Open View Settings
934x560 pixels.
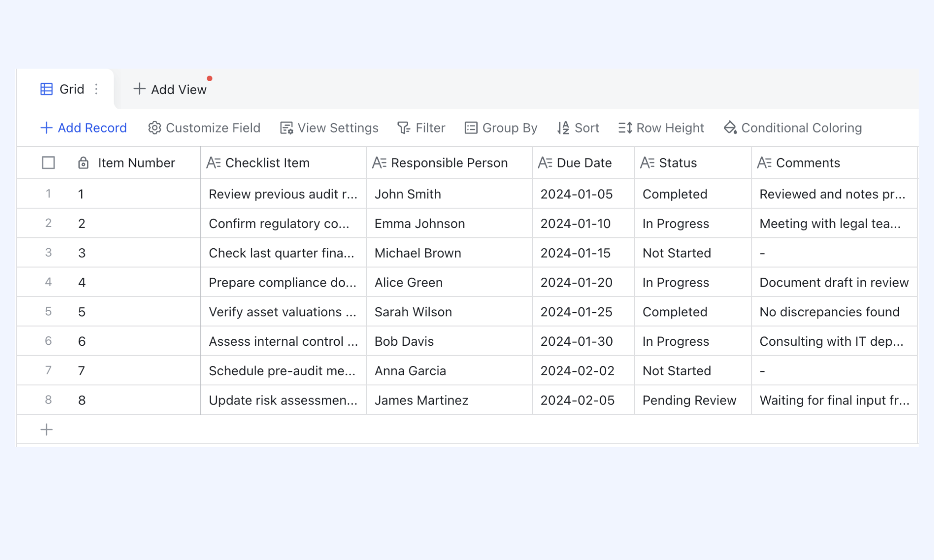pos(329,128)
